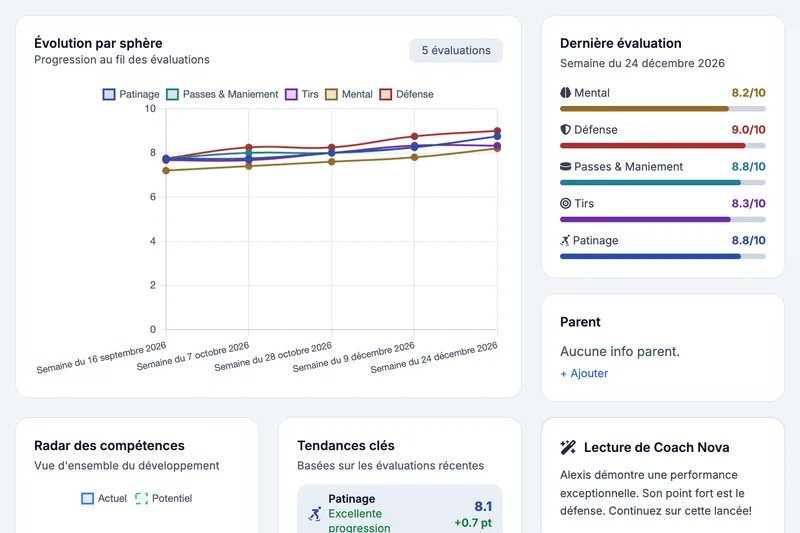
Task: Click the Tirs 8.3/10 progress bar
Action: 663,219
